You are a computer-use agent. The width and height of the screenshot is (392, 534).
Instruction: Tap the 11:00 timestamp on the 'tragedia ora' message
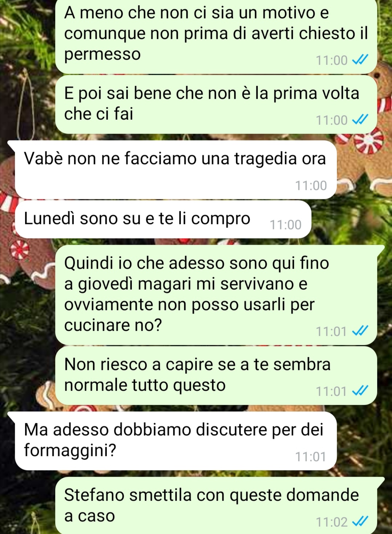311,186
